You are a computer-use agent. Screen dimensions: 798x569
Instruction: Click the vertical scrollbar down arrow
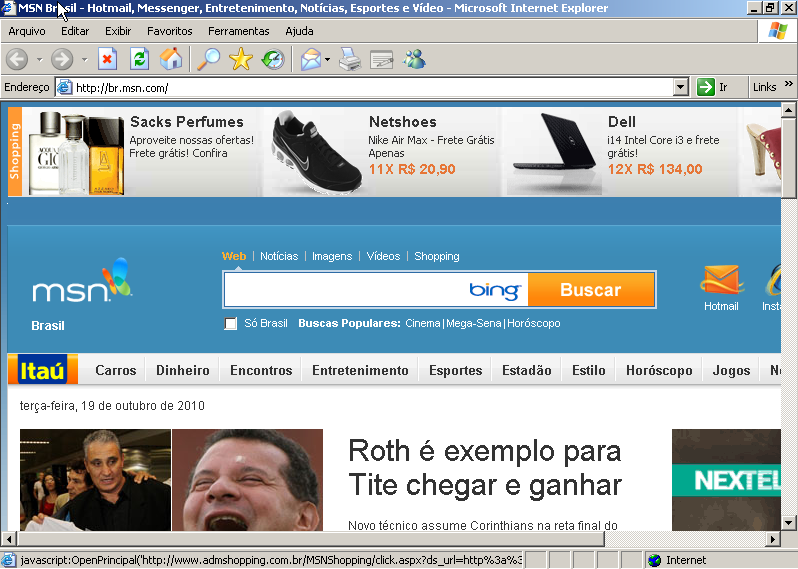point(789,523)
